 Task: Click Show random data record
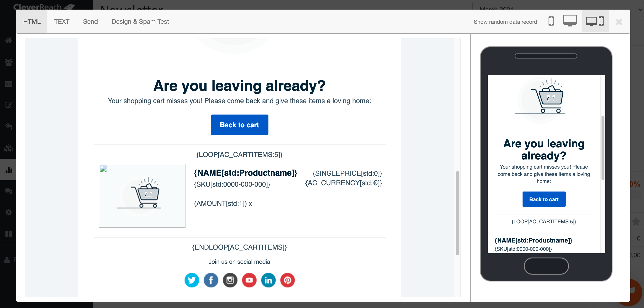[x=505, y=22]
